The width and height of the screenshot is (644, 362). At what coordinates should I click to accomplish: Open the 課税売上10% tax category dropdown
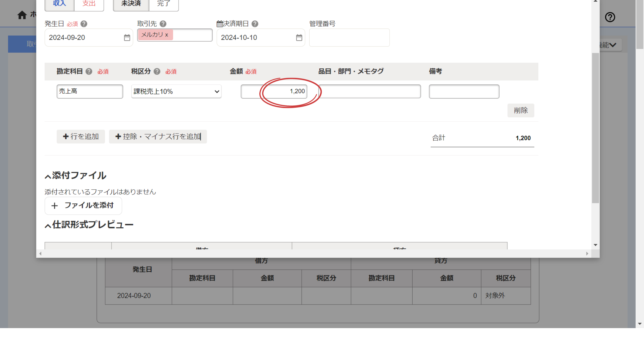(x=176, y=91)
